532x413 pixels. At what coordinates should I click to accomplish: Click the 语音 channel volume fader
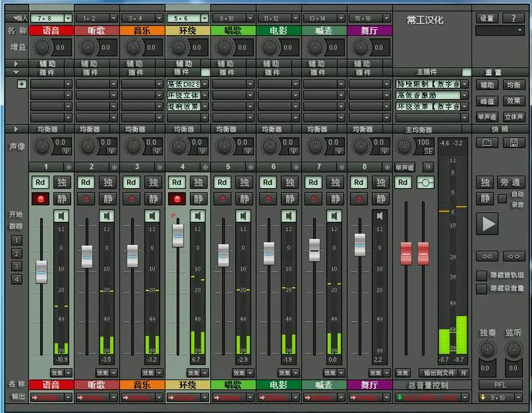41,272
